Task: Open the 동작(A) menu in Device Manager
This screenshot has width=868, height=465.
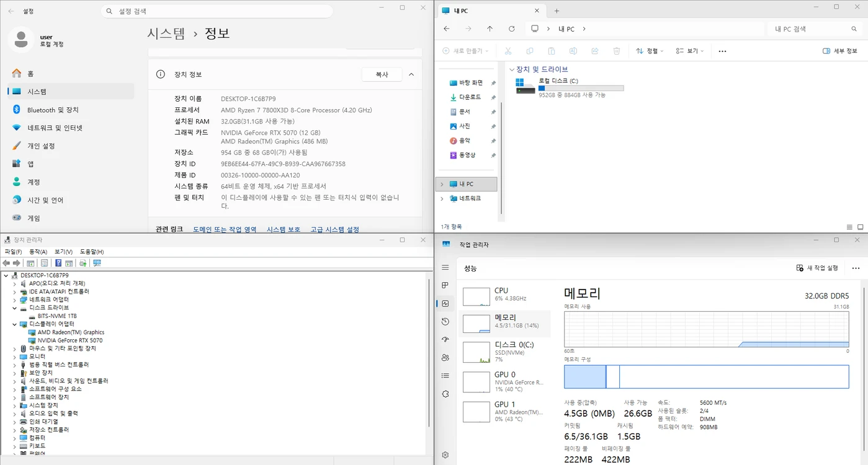Action: point(38,252)
